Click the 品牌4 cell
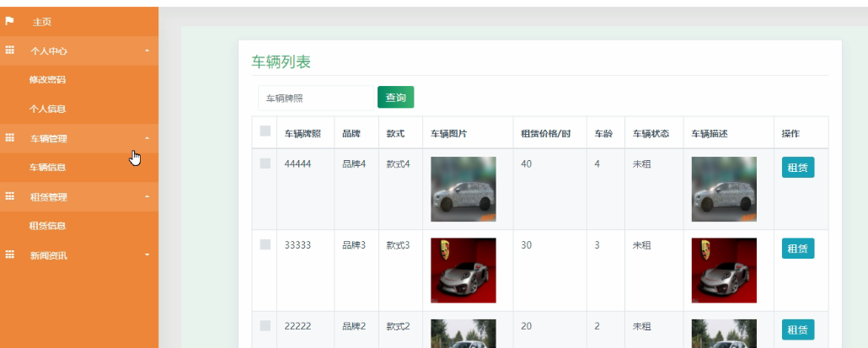The width and height of the screenshot is (868, 348). pos(354,164)
